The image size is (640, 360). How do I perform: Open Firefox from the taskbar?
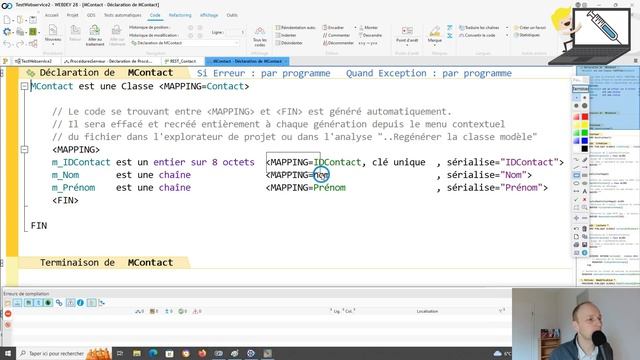coord(202,353)
